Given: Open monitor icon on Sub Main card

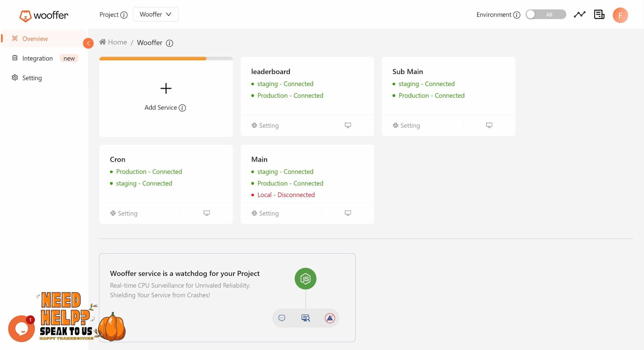Looking at the screenshot, I should click(489, 125).
